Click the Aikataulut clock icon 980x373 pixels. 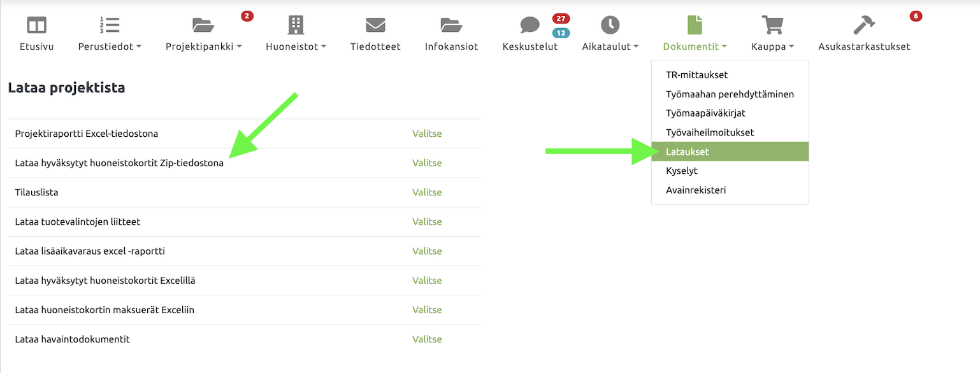pyautogui.click(x=610, y=25)
